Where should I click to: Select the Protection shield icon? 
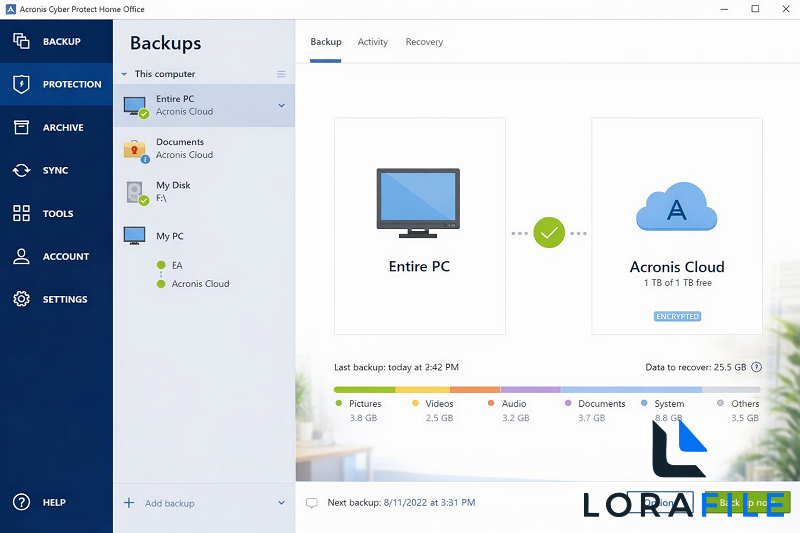point(21,84)
